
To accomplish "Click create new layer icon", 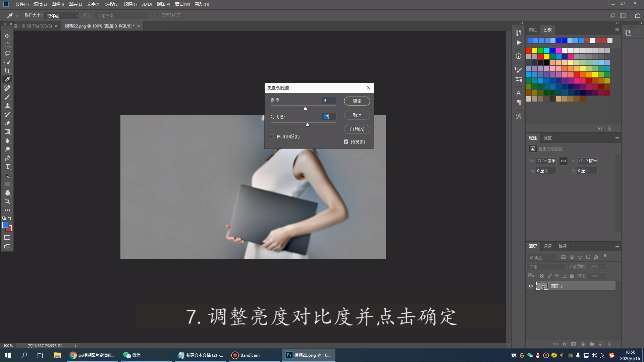I will point(600,344).
